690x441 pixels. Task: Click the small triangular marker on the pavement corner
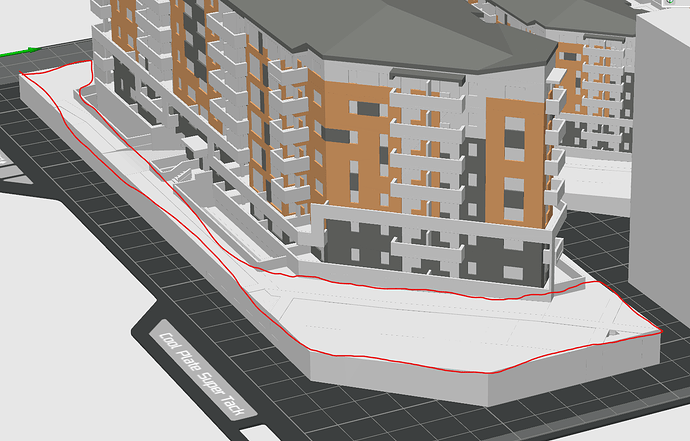(x=612, y=335)
